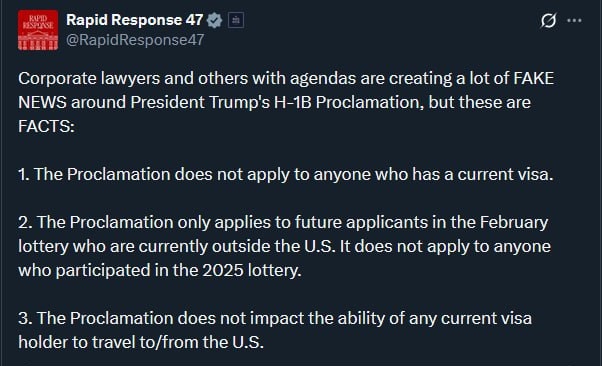
Task: Open the red Rapid Response profile picture
Action: [38, 30]
